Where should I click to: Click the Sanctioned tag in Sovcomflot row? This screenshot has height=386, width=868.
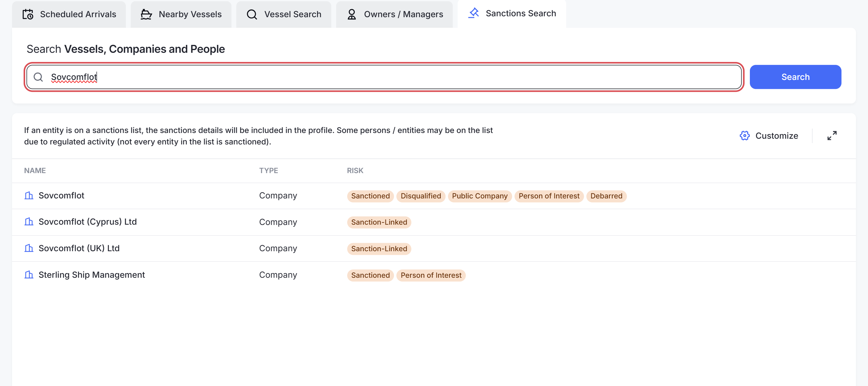[x=370, y=196]
